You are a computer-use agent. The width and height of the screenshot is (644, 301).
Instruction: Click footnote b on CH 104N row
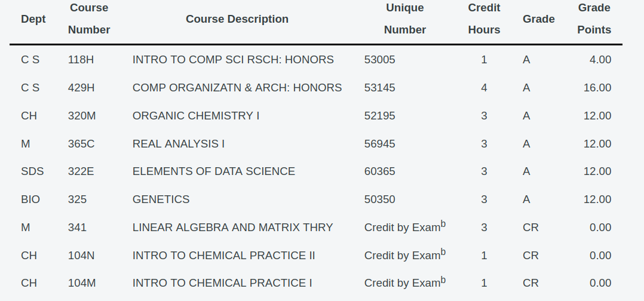pyautogui.click(x=443, y=252)
